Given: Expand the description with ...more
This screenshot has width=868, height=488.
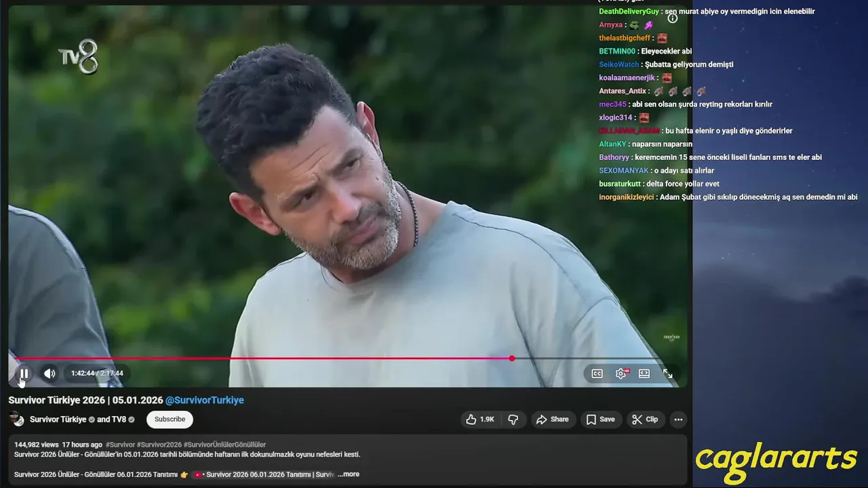Looking at the screenshot, I should [x=349, y=474].
